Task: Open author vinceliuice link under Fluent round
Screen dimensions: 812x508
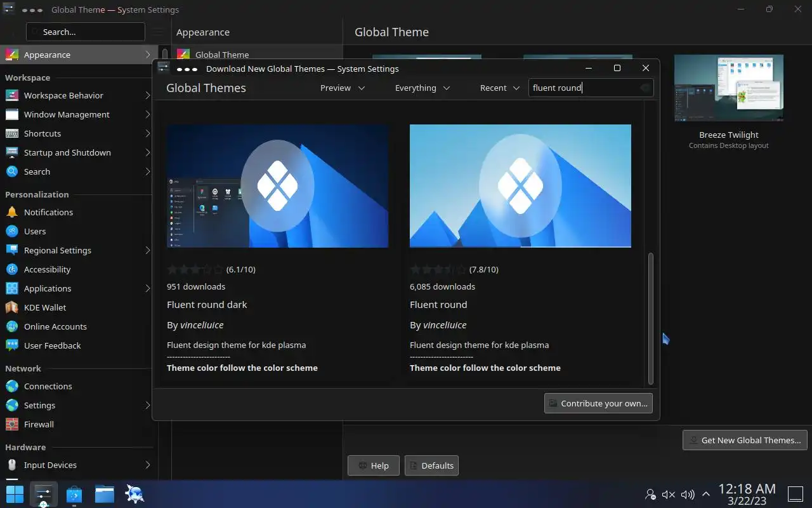Action: pyautogui.click(x=445, y=324)
